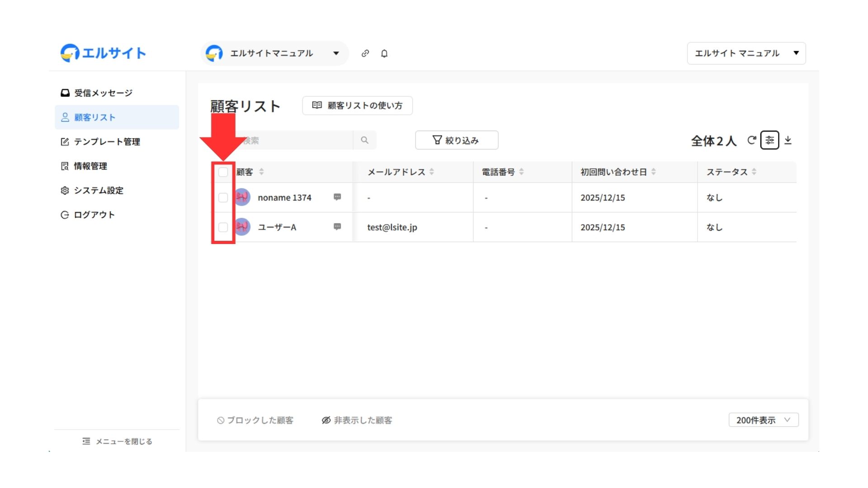Toggle the select-all header checkbox
The height and width of the screenshot is (488, 868).
coord(223,172)
